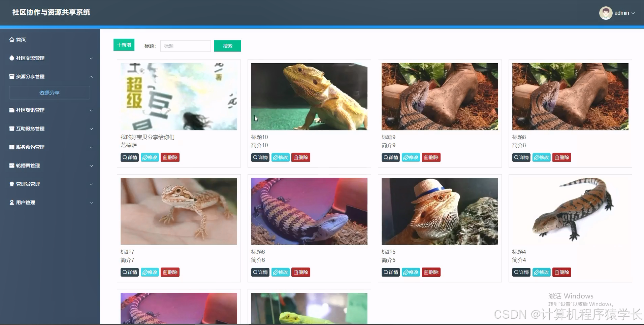
Task: Click the home icon beside 首页
Action: pyautogui.click(x=12, y=40)
